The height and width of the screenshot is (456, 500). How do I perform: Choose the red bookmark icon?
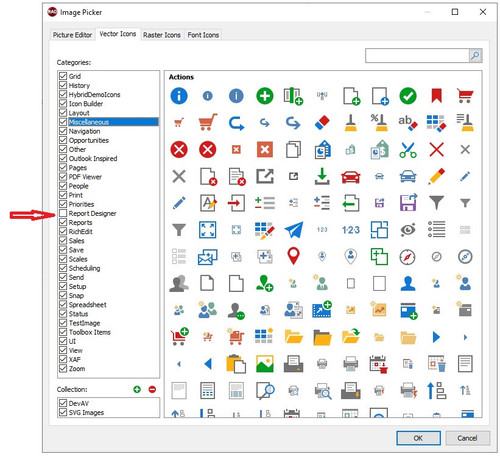(436, 96)
